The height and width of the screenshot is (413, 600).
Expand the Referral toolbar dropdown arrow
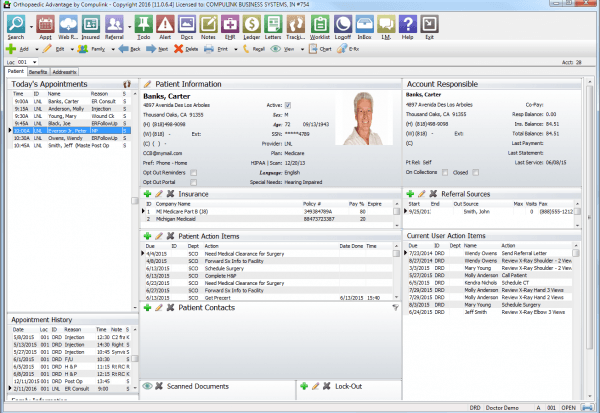[128, 25]
